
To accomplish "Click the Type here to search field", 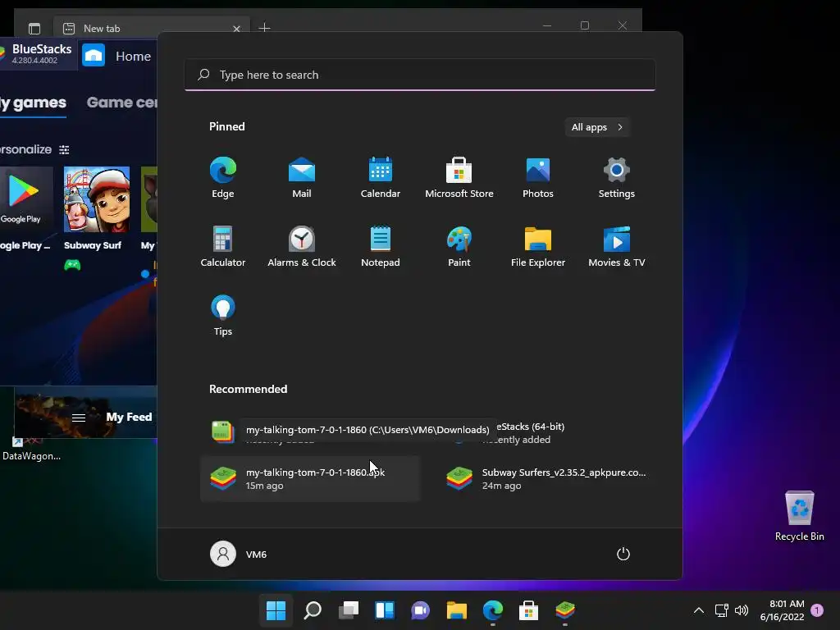I will (420, 75).
